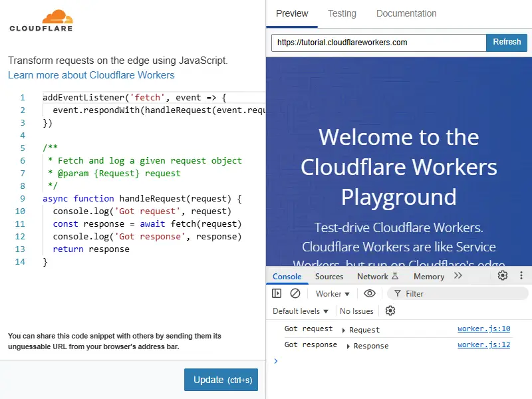Viewport: 532px width, 399px height.
Task: Open the three-dot DevTools menu
Action: click(521, 275)
